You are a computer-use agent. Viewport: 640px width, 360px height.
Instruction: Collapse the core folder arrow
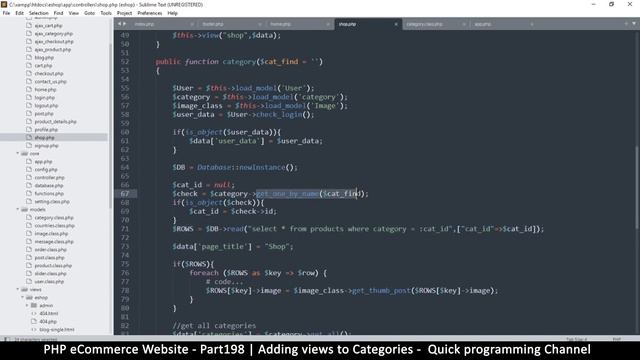(x=18, y=153)
